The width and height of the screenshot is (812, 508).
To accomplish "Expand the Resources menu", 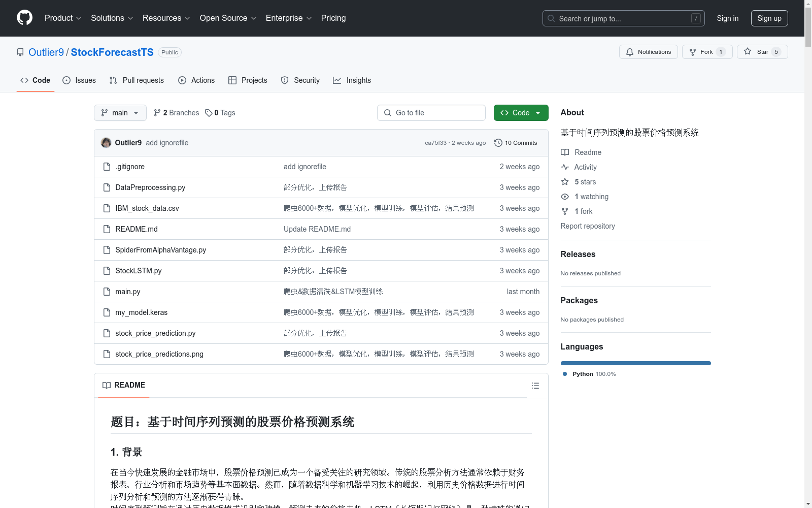I will click(x=166, y=18).
